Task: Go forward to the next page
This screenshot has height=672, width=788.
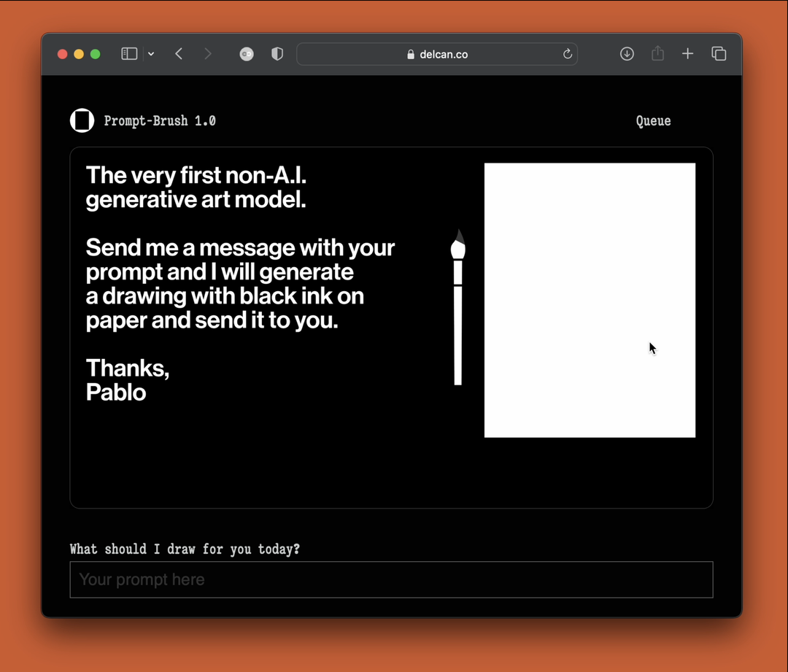Action: (207, 54)
